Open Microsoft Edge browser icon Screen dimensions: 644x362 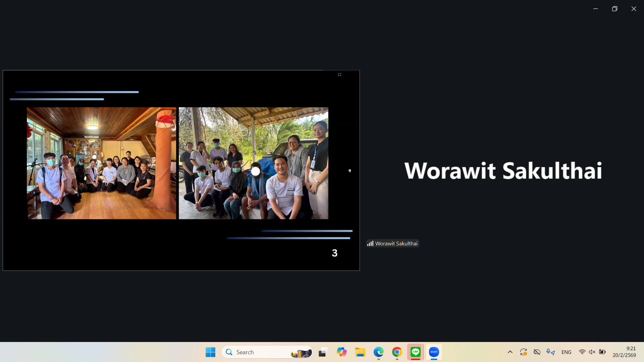pos(378,352)
